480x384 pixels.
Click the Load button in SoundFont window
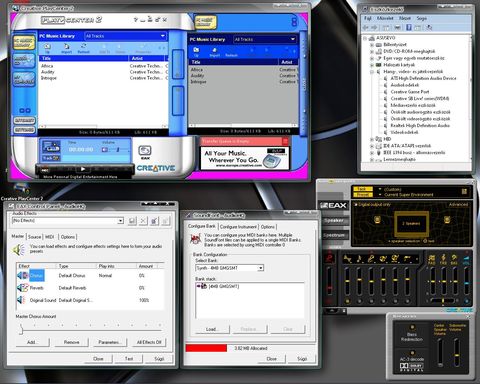pos(212,329)
